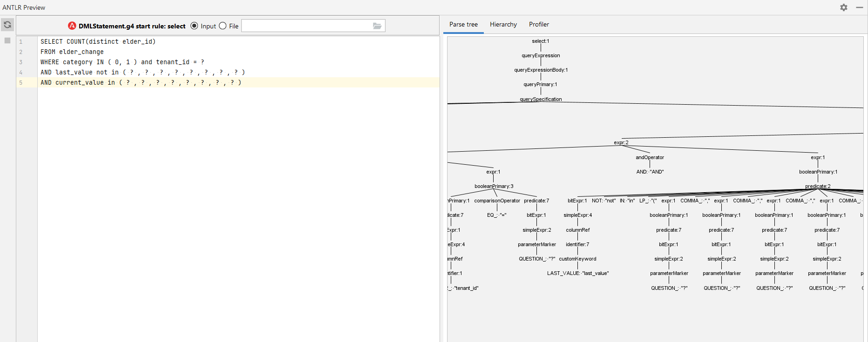Click the queryExpression node
Viewport: 868px width, 342px height.
click(x=541, y=55)
